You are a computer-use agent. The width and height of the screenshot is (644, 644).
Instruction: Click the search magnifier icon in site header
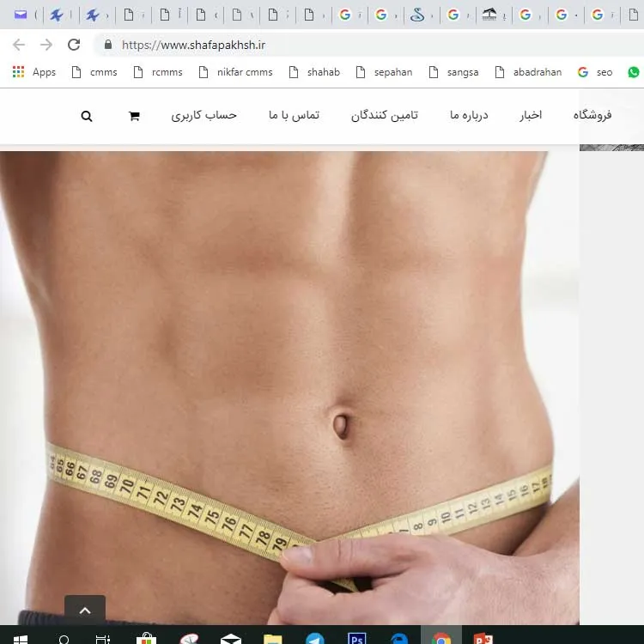[x=87, y=116]
